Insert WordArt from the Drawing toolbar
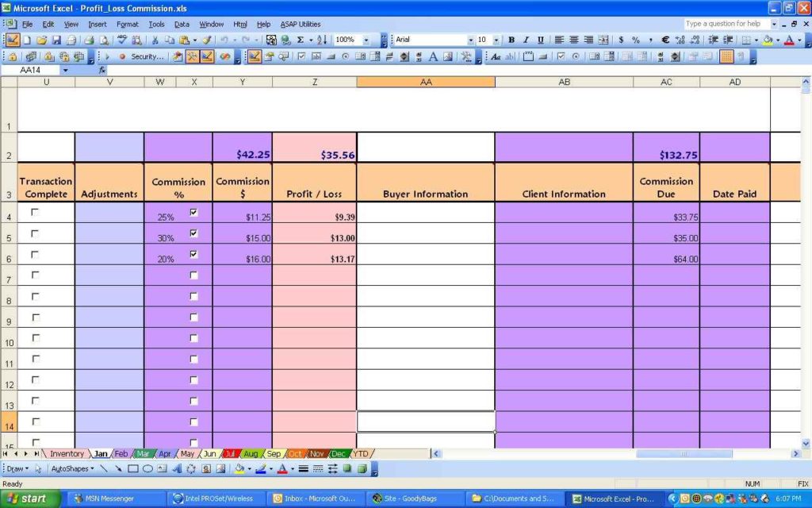The image size is (812, 508). tap(177, 468)
